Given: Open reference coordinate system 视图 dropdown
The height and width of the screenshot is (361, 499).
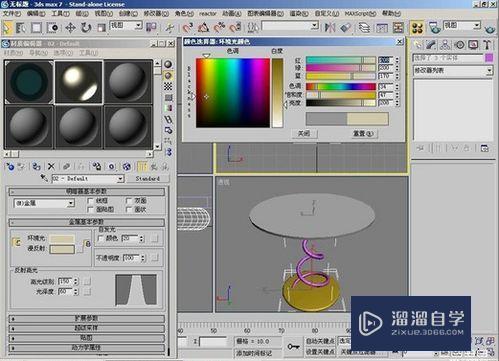Looking at the screenshot, I should click(126, 25).
